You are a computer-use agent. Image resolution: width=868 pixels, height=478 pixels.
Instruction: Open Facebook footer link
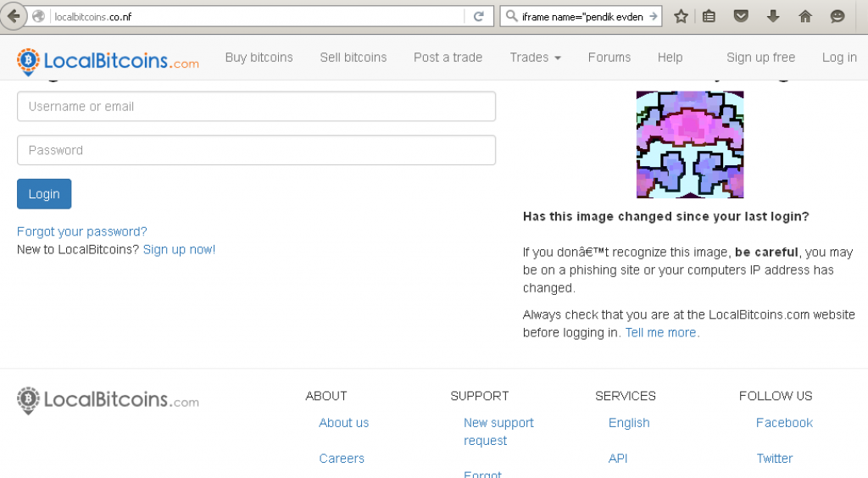[784, 423]
